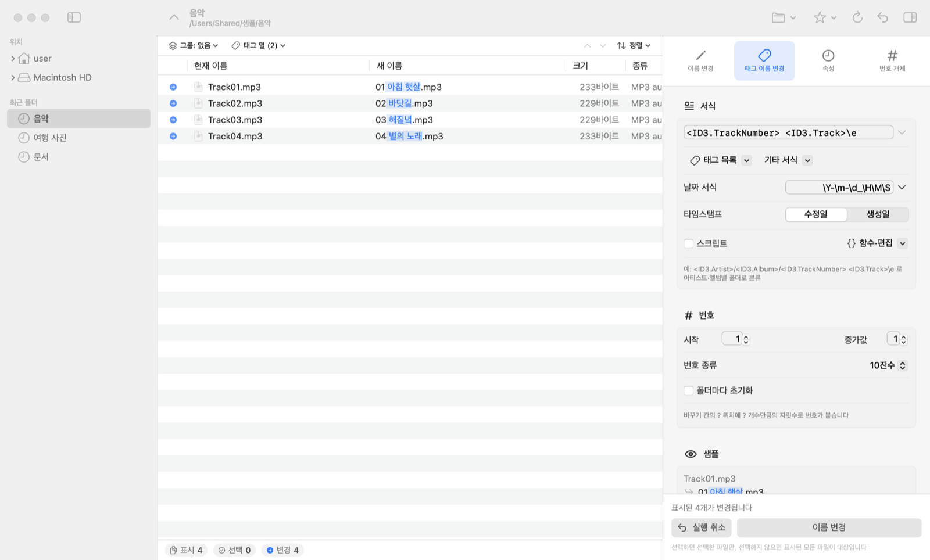This screenshot has height=560, width=930.
Task: Filter by the 표시 4 status chip
Action: pyautogui.click(x=186, y=550)
